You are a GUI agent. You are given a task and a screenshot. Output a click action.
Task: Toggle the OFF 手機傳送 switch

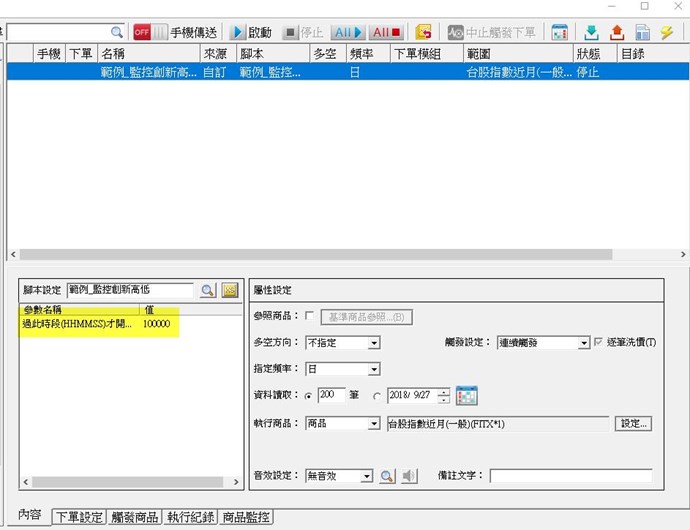[x=150, y=32]
